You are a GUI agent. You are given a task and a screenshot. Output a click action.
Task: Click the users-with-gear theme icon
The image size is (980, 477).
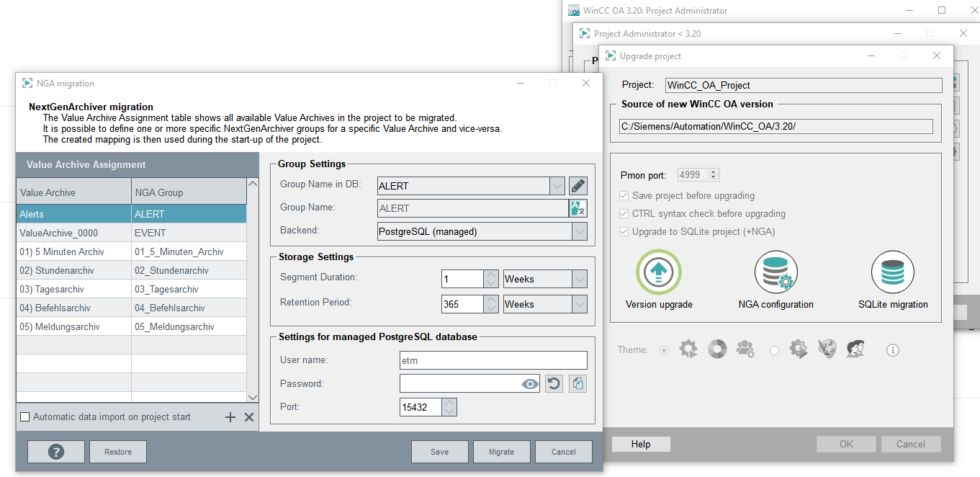point(745,349)
